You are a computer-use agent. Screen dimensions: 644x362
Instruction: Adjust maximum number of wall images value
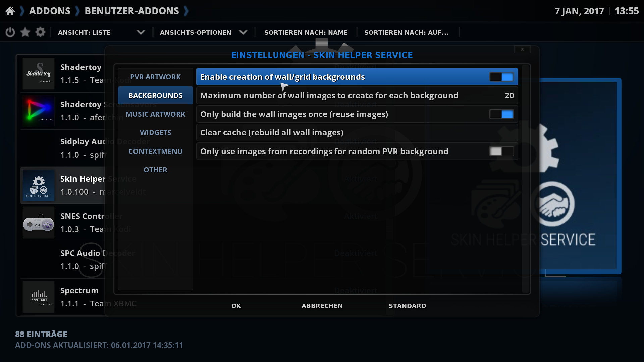tap(357, 96)
